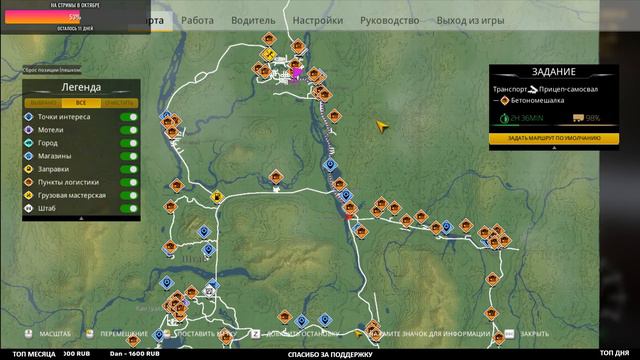Viewport: 640px width, 360px height.
Task: Select the logistics marker just south of the red marker
Action: pyautogui.click(x=361, y=232)
